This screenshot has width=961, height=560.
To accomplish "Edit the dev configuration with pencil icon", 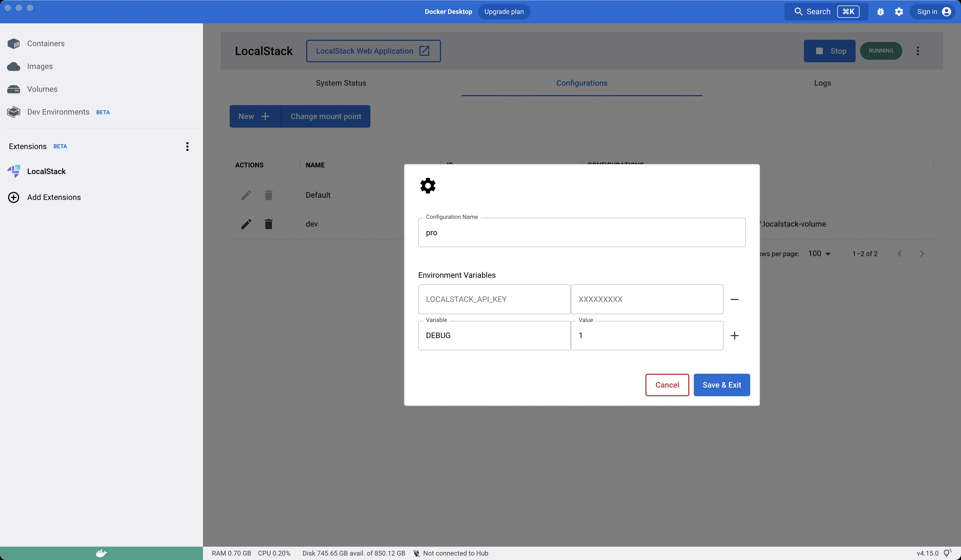I will [x=246, y=224].
